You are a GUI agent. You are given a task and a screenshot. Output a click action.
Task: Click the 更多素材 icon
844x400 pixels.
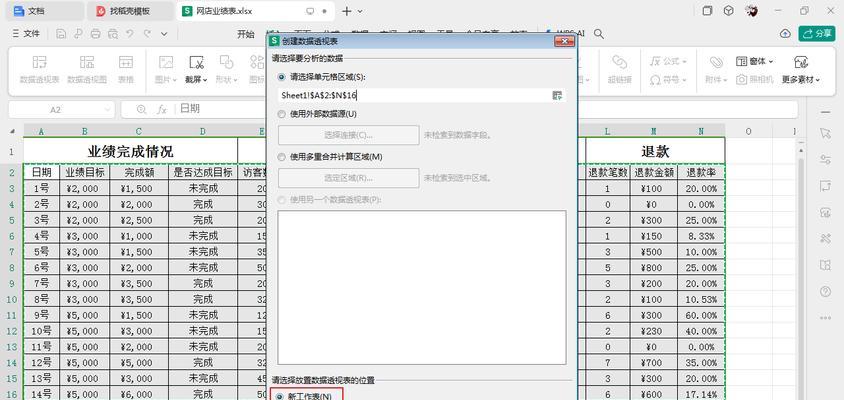(x=801, y=62)
